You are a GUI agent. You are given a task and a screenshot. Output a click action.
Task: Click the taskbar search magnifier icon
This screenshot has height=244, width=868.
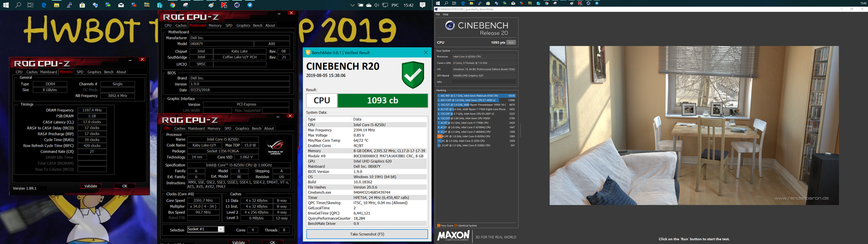18,5
